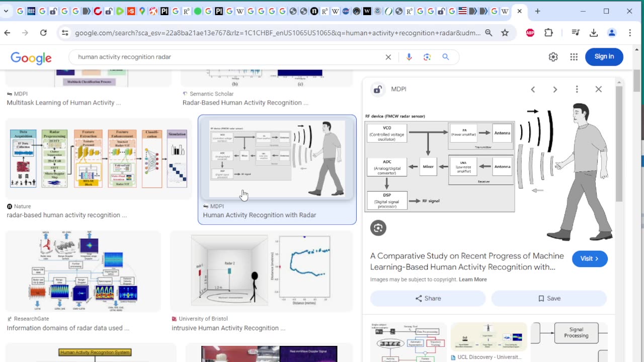Open the Google apps grid
Image resolution: width=644 pixels, height=362 pixels.
tap(574, 57)
